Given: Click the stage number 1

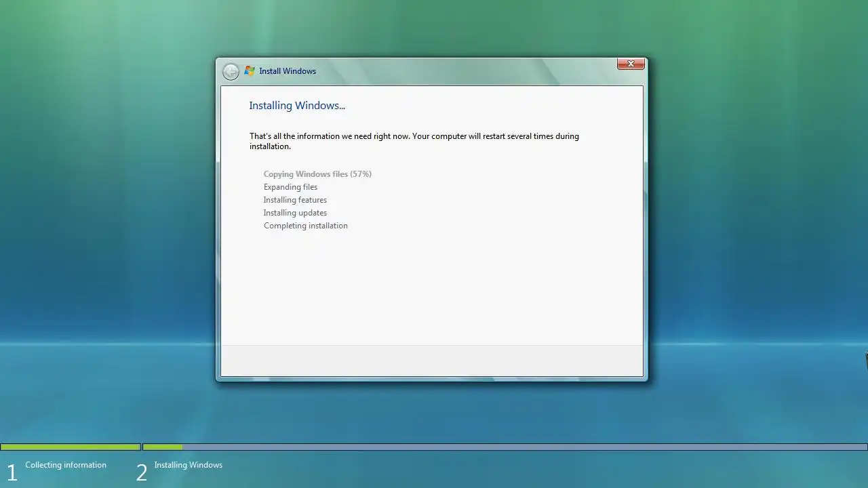Looking at the screenshot, I should [12, 472].
